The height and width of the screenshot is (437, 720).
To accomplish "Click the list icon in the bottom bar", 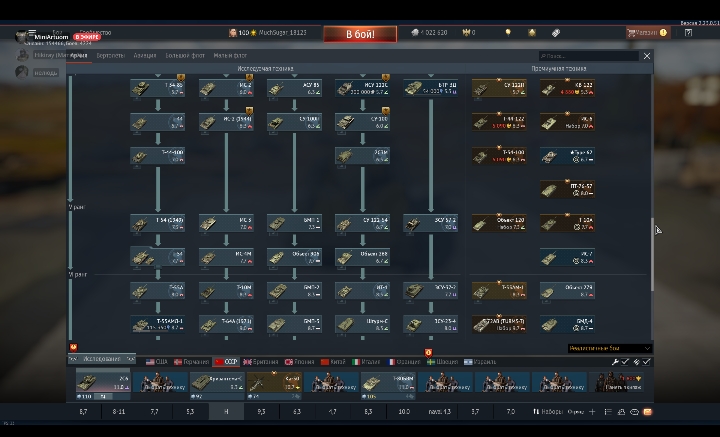I will (x=608, y=412).
